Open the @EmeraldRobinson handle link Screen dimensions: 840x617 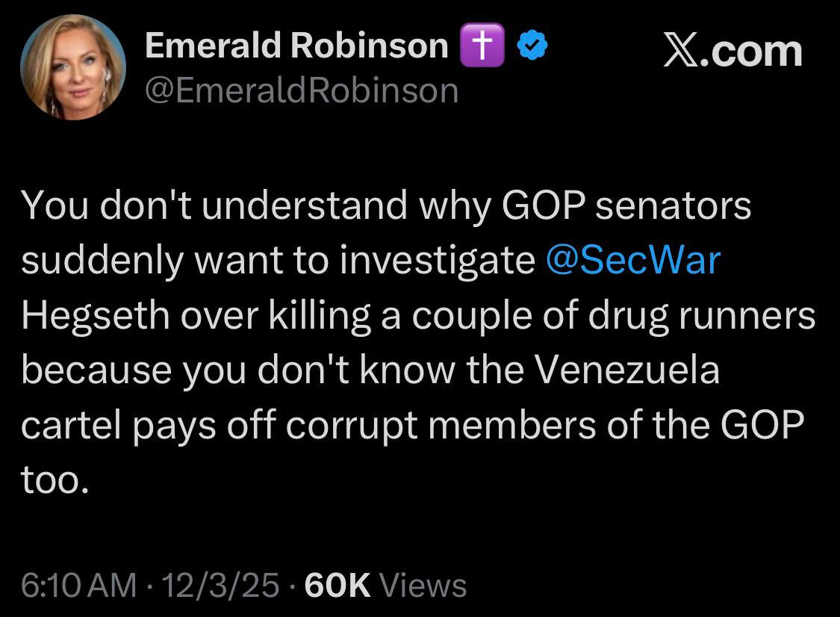301,91
